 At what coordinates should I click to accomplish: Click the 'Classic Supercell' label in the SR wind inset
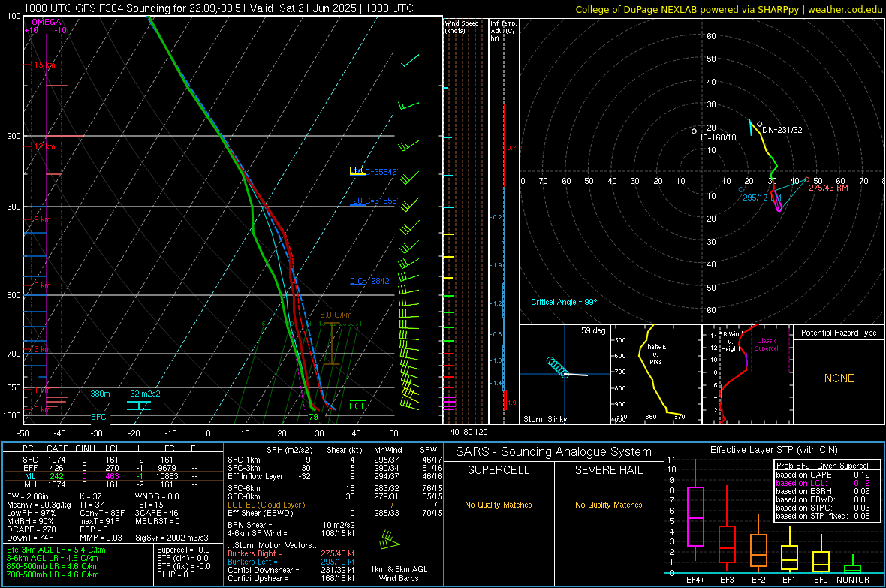coord(767,345)
